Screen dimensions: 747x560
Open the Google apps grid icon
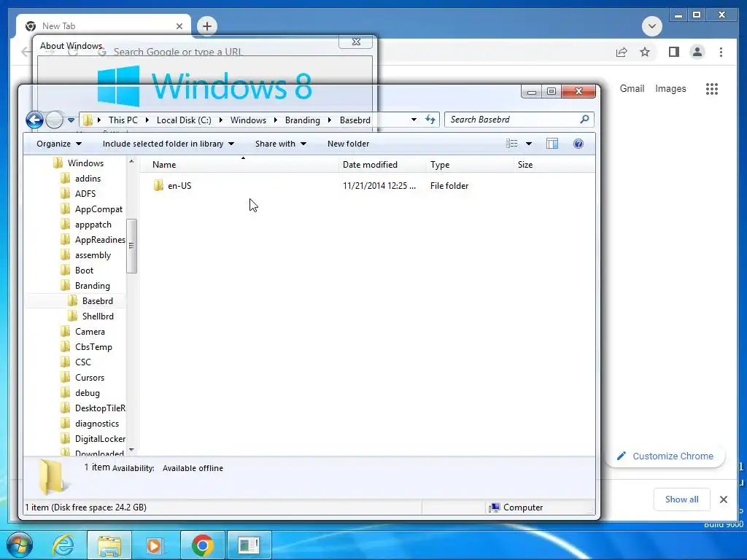coord(712,88)
